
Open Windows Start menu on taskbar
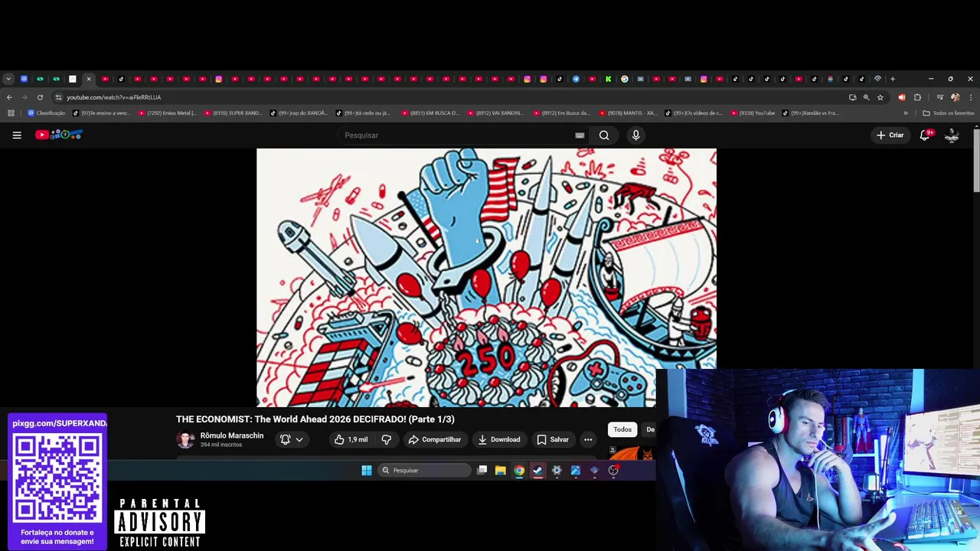[x=367, y=471]
